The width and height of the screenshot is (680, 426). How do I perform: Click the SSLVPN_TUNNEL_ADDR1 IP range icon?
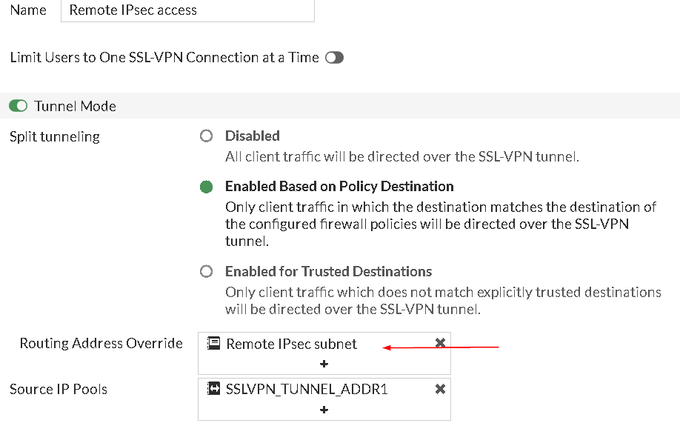coord(213,389)
